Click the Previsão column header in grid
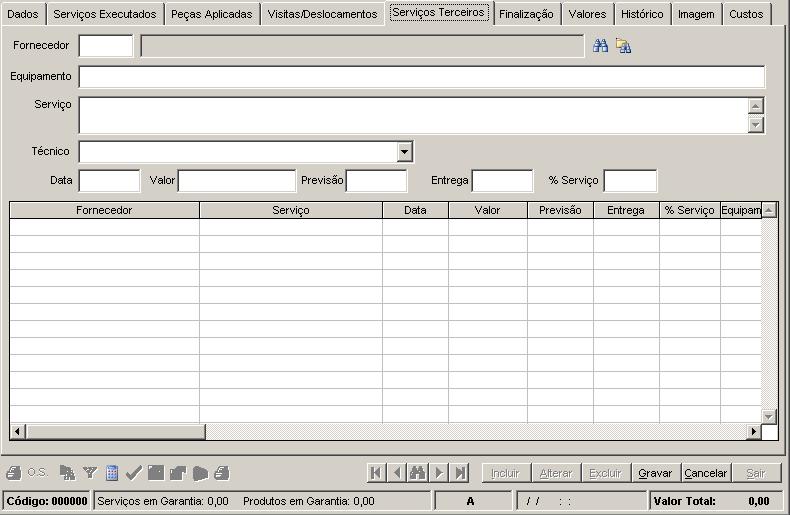The height and width of the screenshot is (515, 790). pos(560,210)
